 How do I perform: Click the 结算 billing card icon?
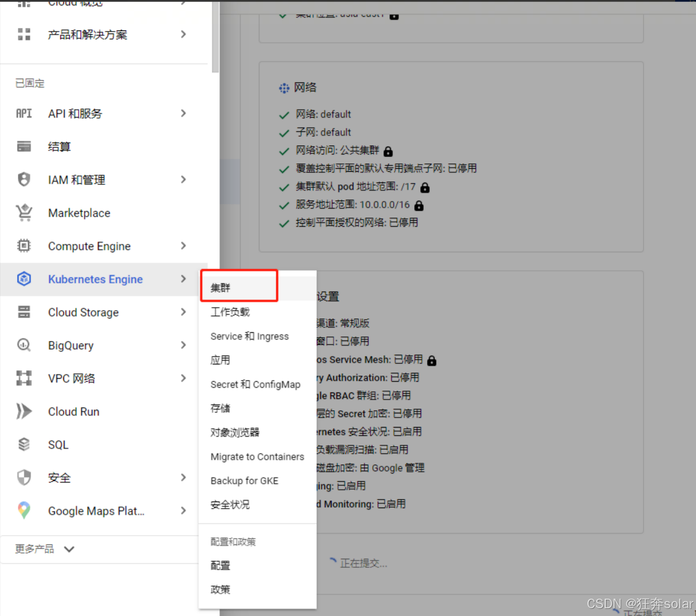pyautogui.click(x=24, y=147)
